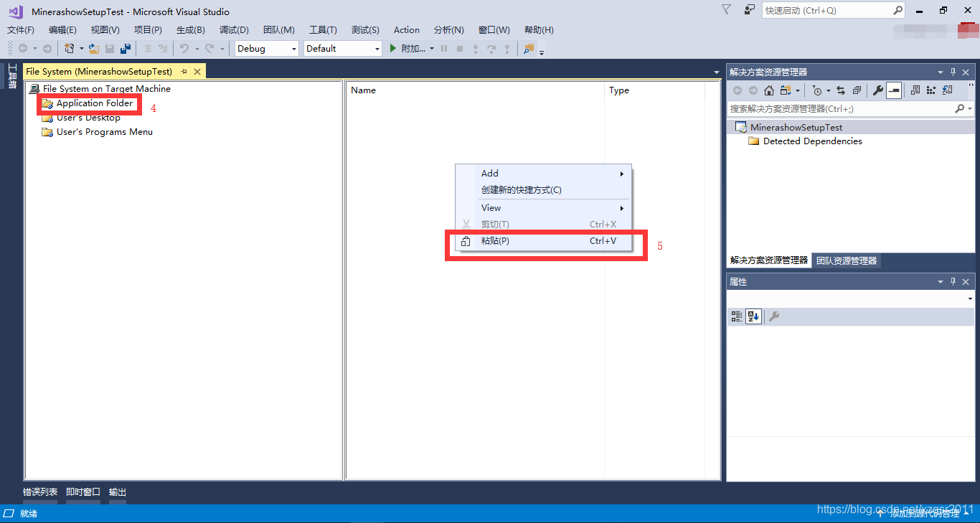Open the Properties object selector dropdown
Viewport: 980px width, 523px height.
(x=971, y=298)
